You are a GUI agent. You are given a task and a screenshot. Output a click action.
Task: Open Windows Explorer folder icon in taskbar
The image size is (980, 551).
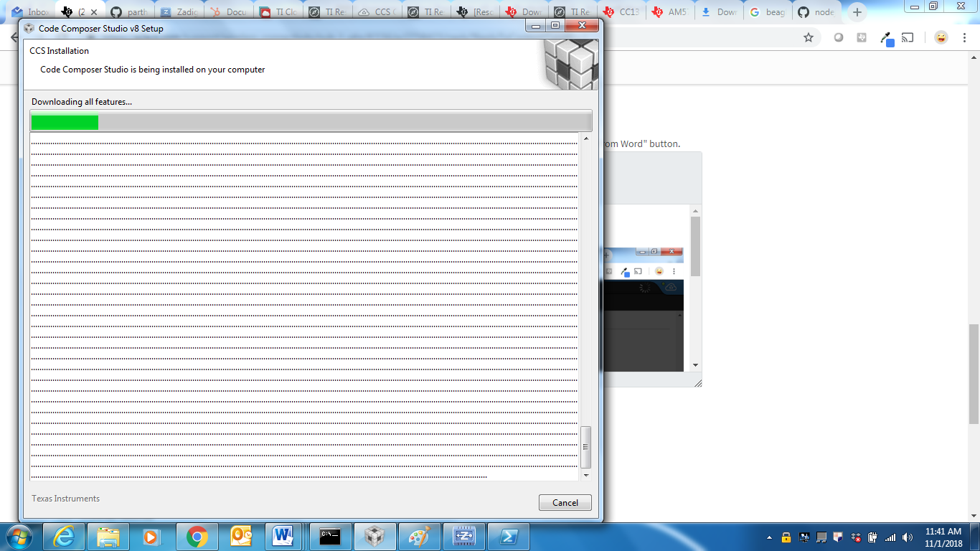tap(108, 537)
